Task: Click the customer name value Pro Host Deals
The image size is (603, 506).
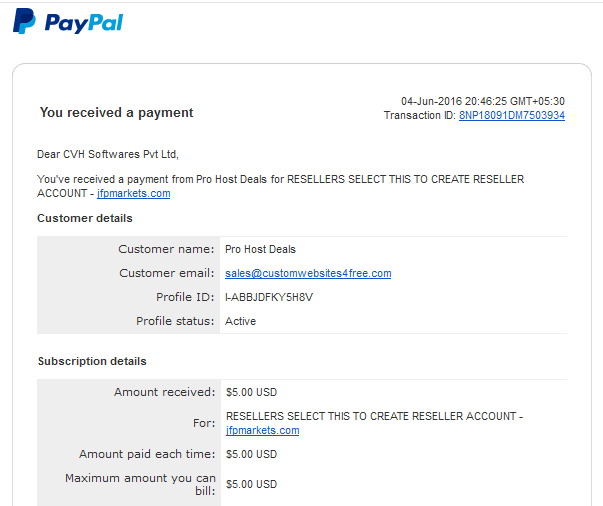Action: point(261,249)
